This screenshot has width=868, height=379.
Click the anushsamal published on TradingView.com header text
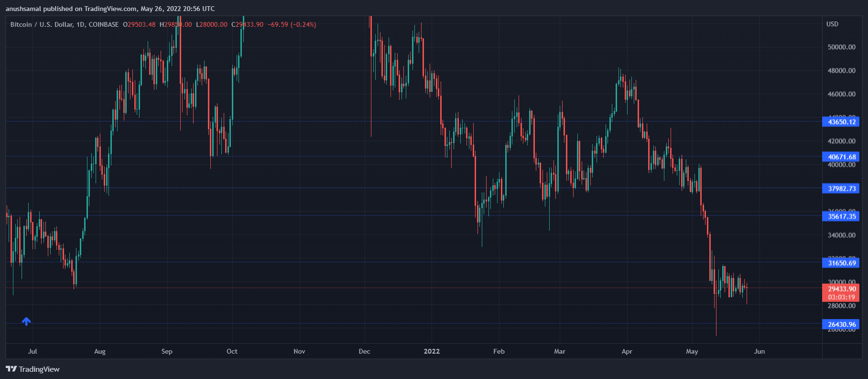[110, 9]
